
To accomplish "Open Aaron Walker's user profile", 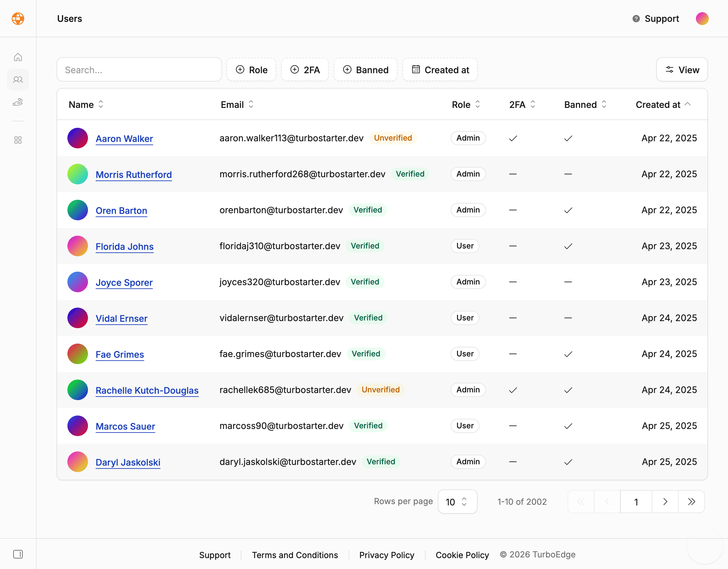I will pyautogui.click(x=124, y=139).
